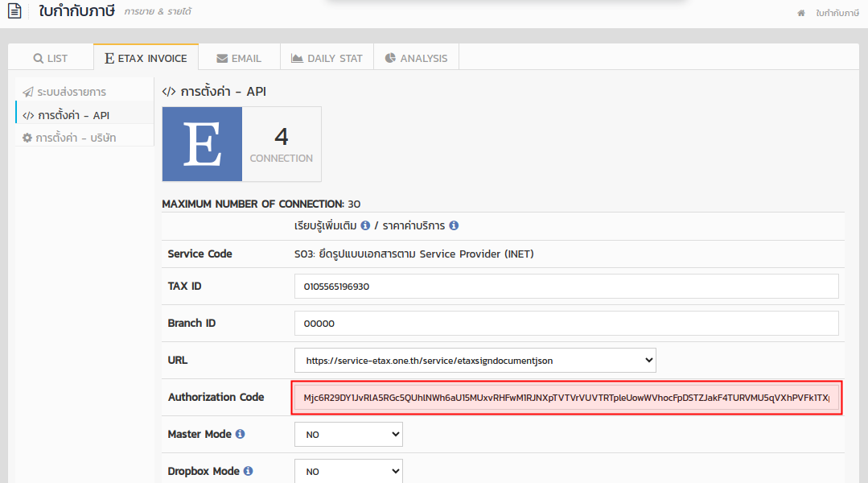868x483 pixels.
Task: Click the magnifier icon on LIST tab
Action: tap(38, 58)
